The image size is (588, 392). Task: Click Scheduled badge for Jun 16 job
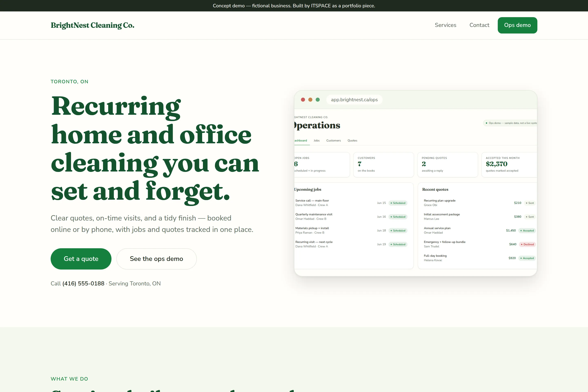[x=398, y=217]
